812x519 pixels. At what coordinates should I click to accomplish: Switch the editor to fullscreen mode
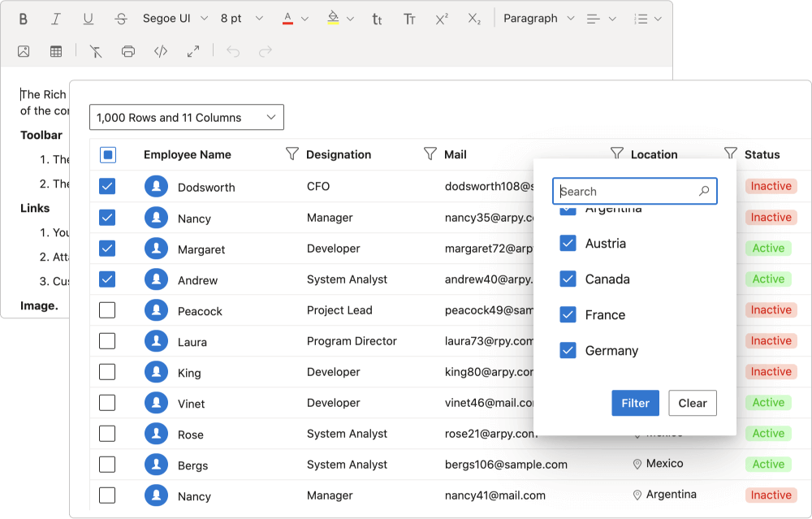tap(192, 50)
